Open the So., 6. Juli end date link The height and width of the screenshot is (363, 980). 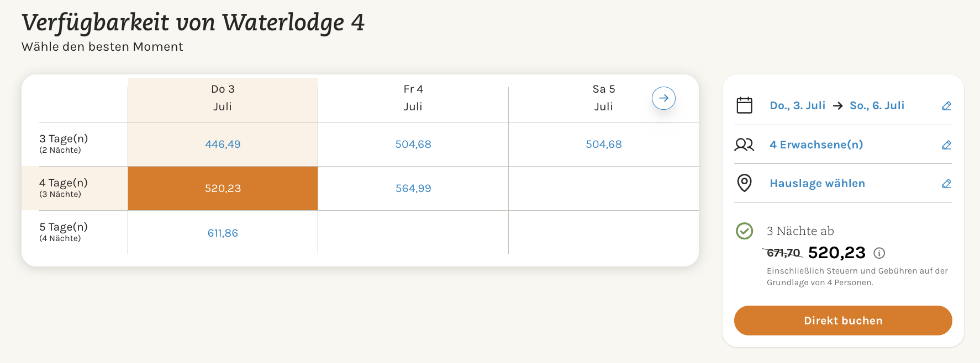pyautogui.click(x=877, y=105)
